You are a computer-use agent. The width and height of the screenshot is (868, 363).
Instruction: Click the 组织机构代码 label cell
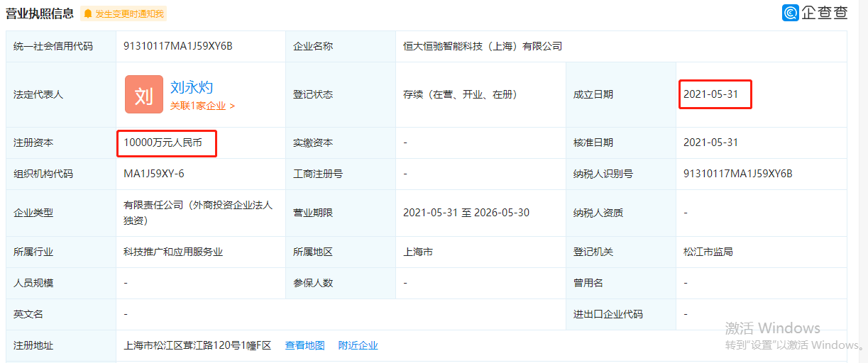(61, 174)
